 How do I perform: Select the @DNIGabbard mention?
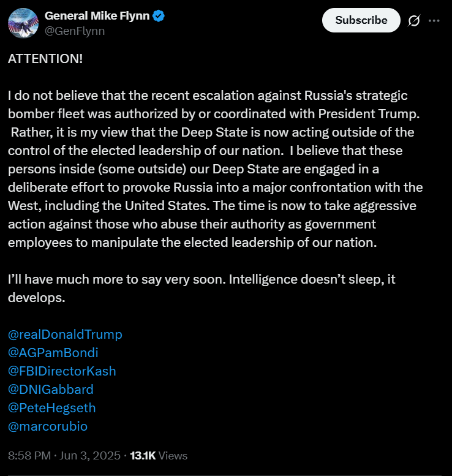[51, 389]
